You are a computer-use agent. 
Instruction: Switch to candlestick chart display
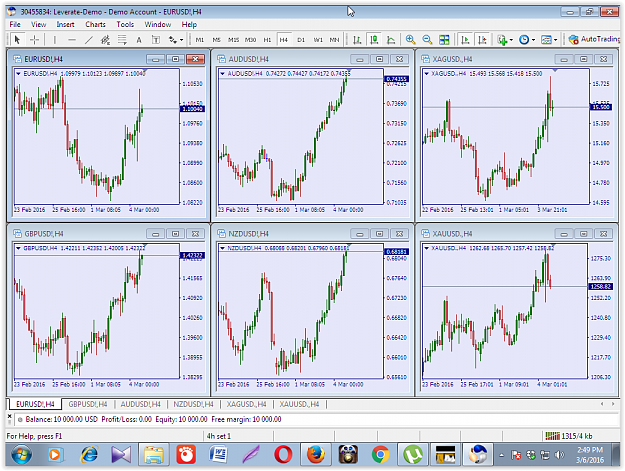pyautogui.click(x=374, y=39)
